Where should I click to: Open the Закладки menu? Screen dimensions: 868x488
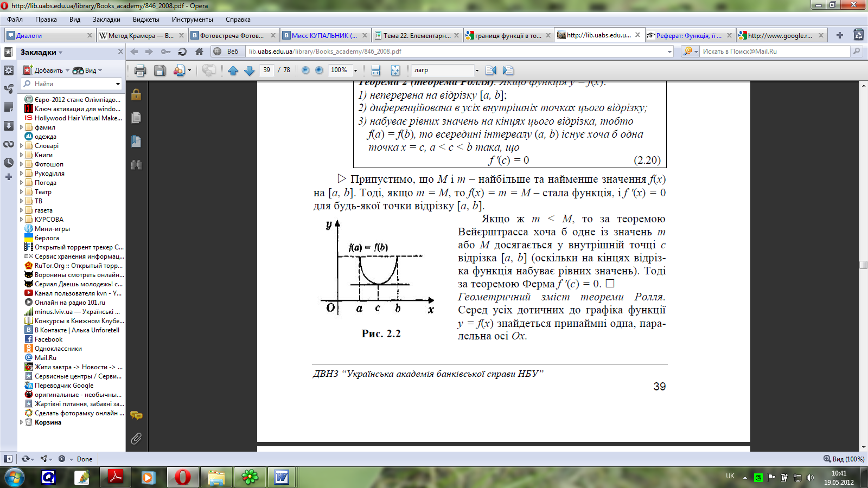point(106,20)
